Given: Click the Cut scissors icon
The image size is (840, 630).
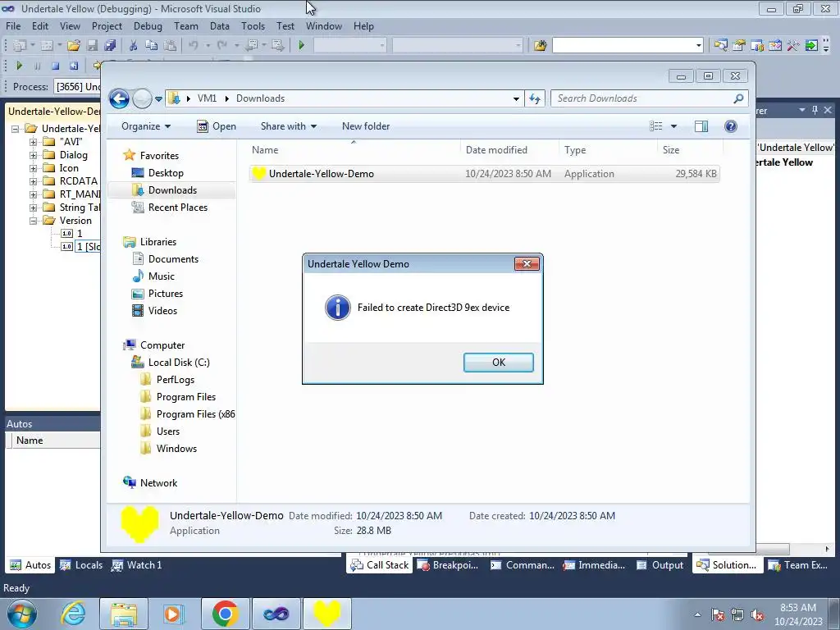Looking at the screenshot, I should coord(134,46).
